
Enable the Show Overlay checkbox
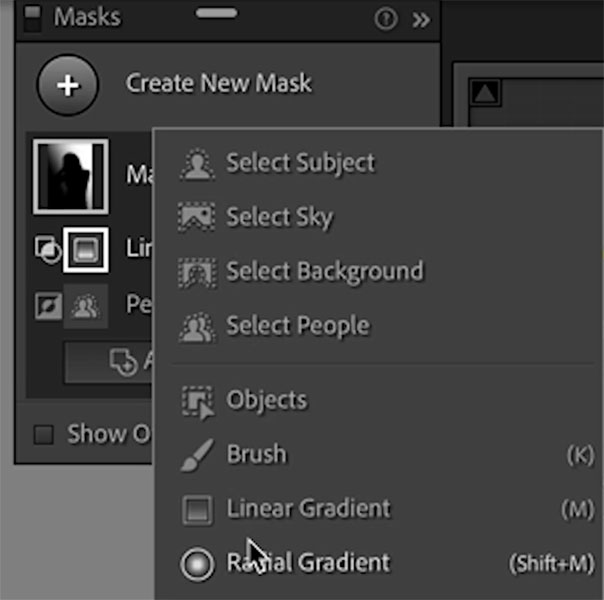click(44, 435)
